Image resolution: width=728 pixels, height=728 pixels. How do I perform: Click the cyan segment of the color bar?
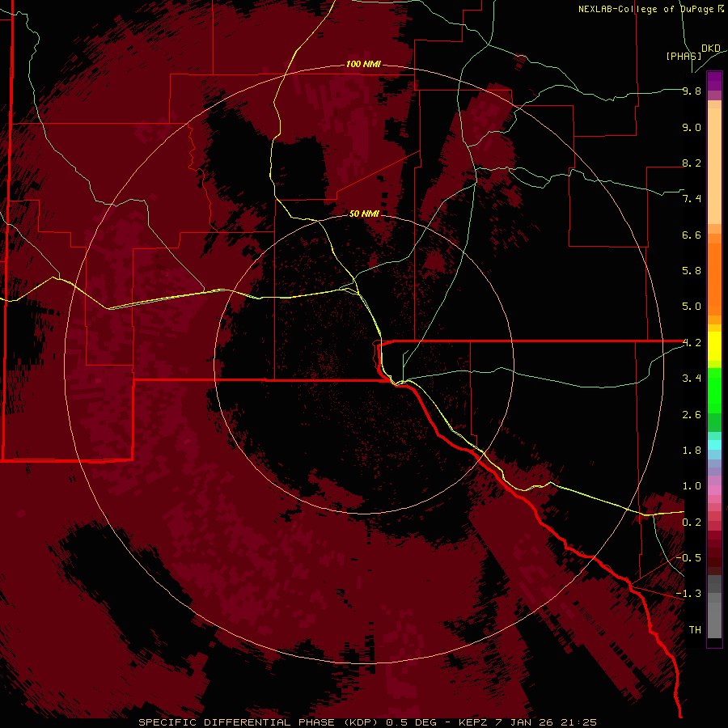click(x=714, y=445)
